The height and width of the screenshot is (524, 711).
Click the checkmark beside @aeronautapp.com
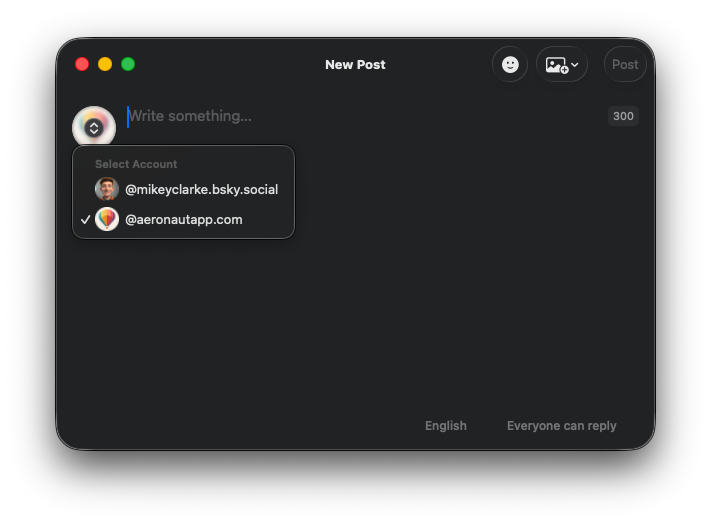86,219
